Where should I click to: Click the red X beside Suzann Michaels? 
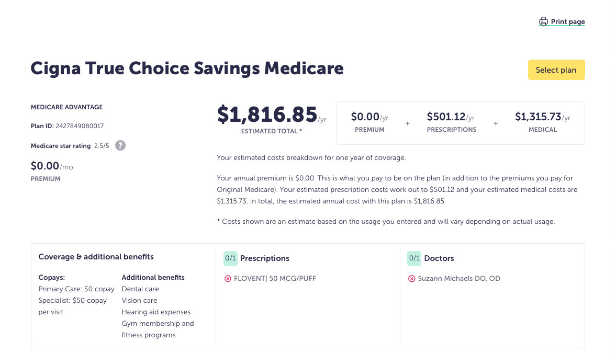[x=412, y=279]
